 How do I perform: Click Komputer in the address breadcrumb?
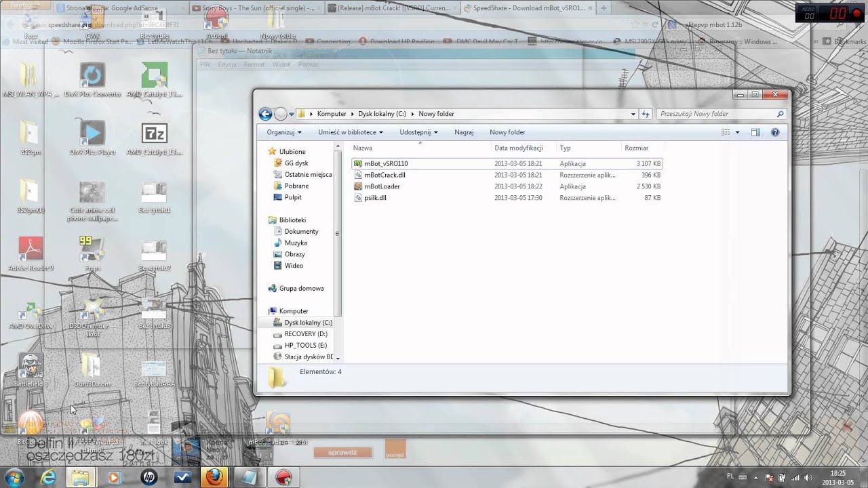tap(332, 114)
